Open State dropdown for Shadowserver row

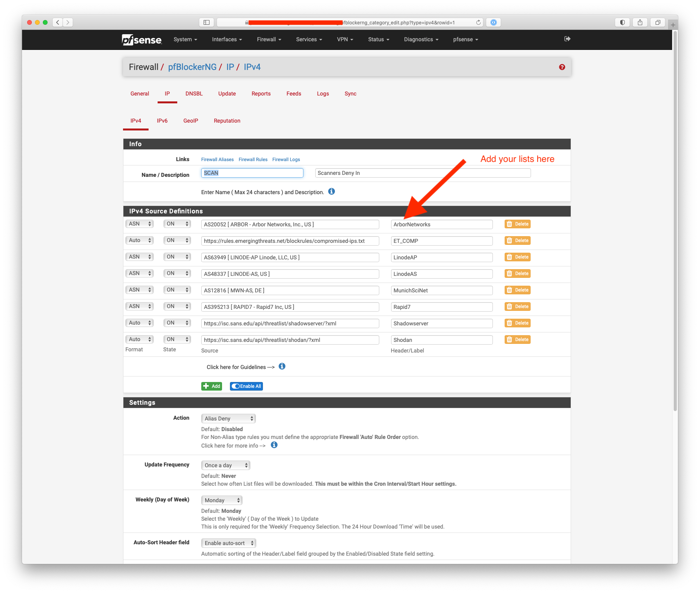[x=177, y=323]
